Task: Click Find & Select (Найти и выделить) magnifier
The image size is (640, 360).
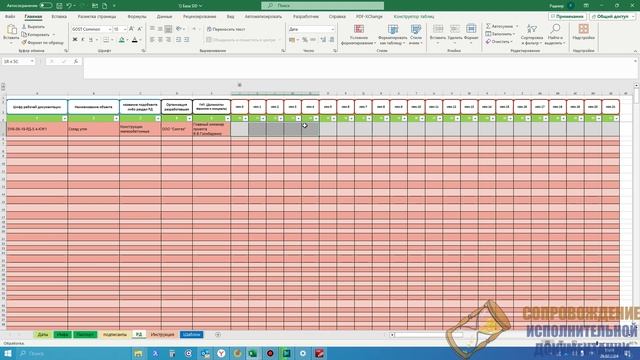Action: coord(555,34)
